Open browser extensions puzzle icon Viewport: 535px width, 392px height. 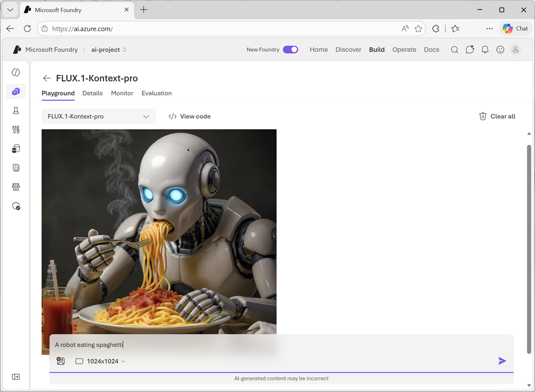436,29
